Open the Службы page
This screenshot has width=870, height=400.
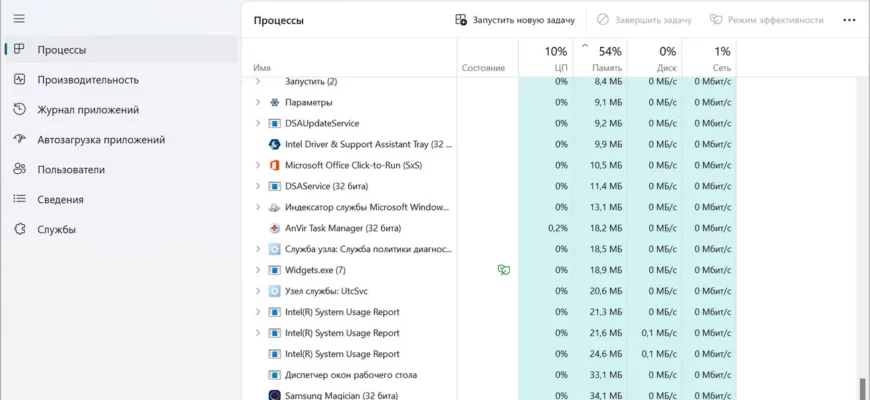tap(121, 229)
